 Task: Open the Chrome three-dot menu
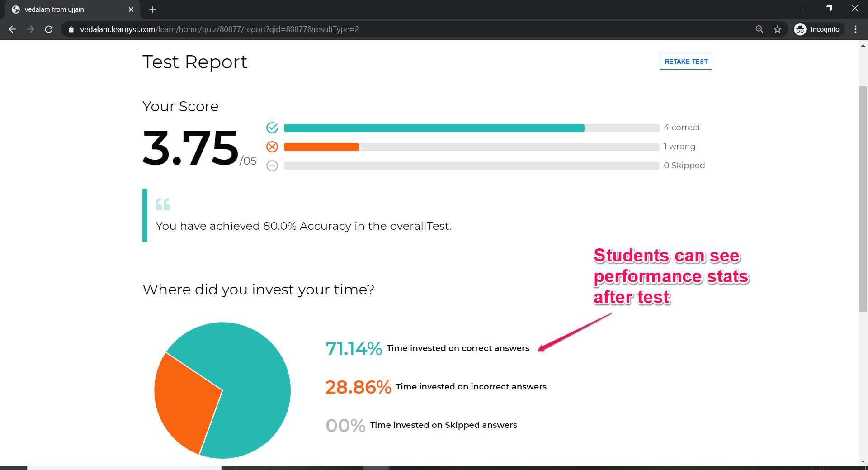click(855, 29)
